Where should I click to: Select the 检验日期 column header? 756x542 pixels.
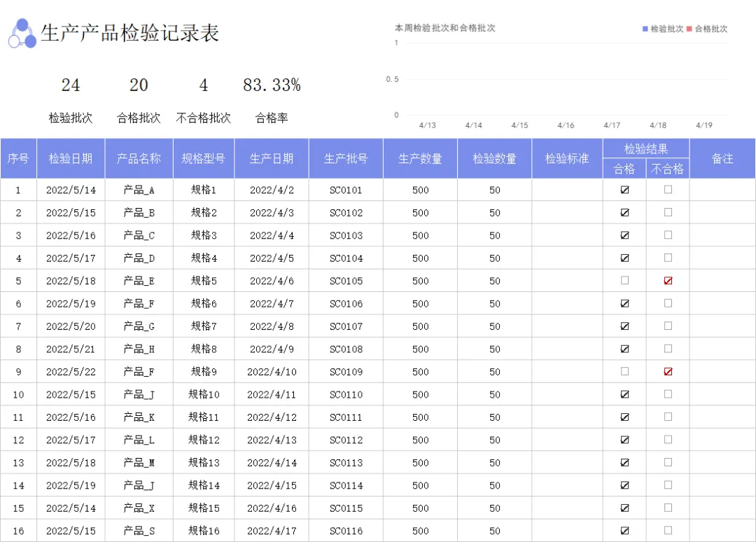coord(71,159)
